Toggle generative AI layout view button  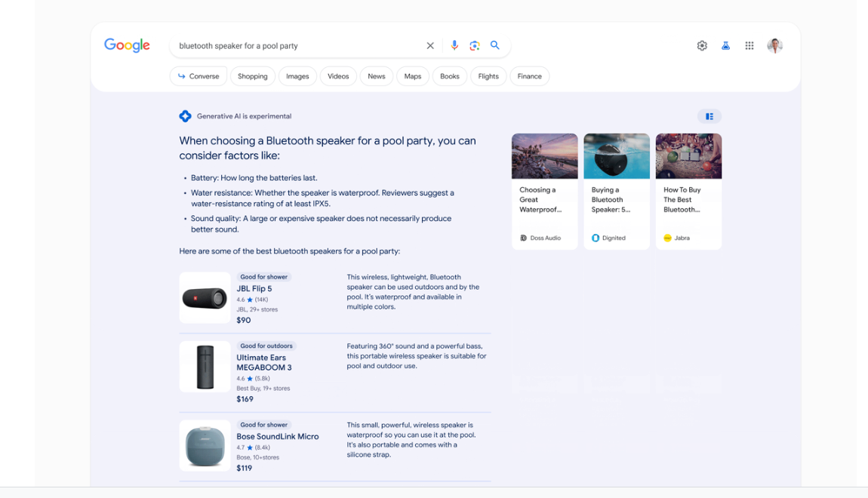point(709,116)
